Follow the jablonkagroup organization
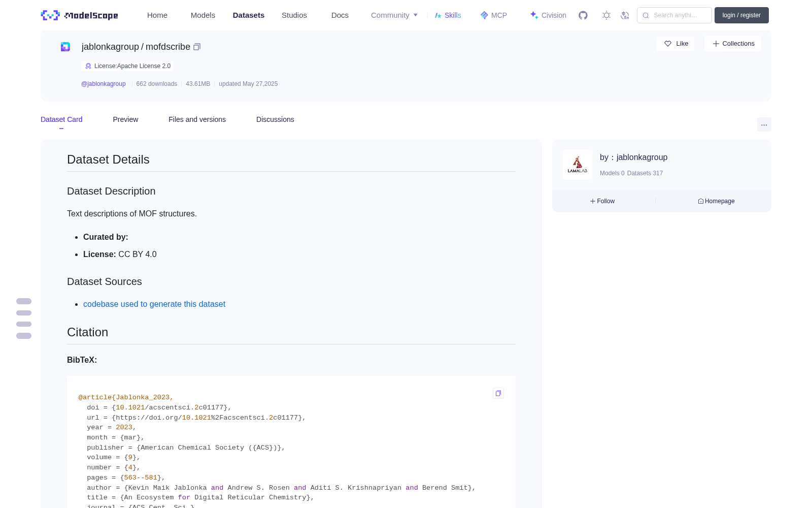Viewport: 812px width, 508px height. click(602, 201)
